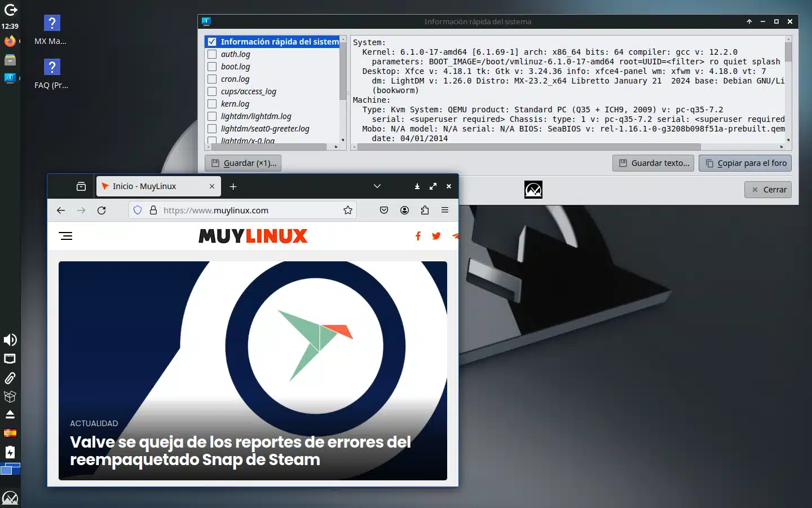
Task: Click the system text scroll down arrow
Action: pos(788,139)
